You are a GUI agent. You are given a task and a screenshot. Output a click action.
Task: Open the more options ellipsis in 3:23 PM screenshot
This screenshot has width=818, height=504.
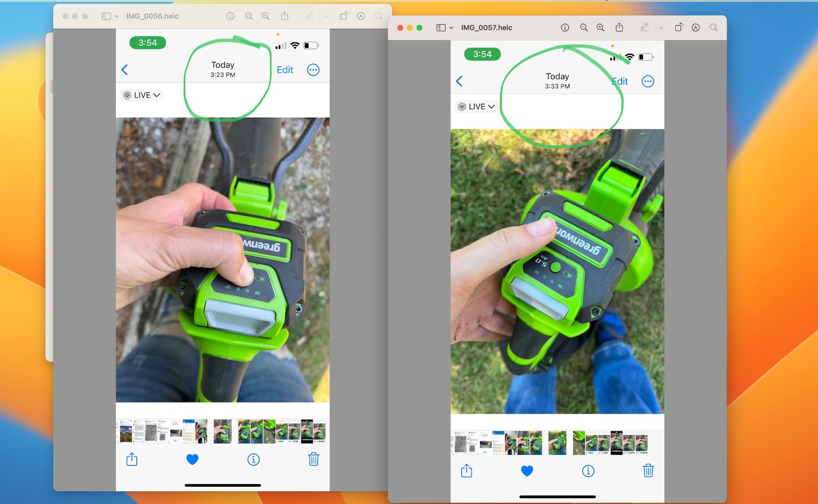[x=313, y=70]
